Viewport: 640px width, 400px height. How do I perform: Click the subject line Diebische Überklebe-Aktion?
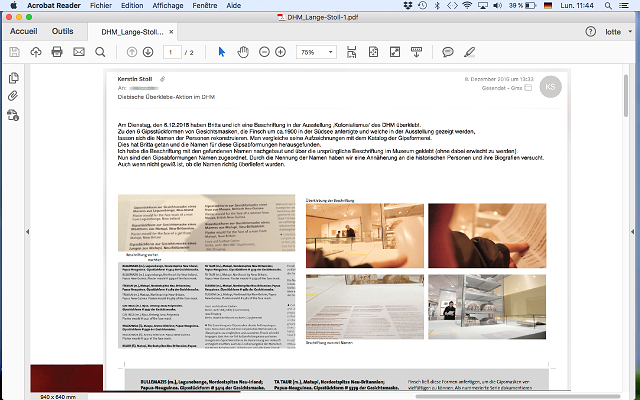tap(166, 97)
